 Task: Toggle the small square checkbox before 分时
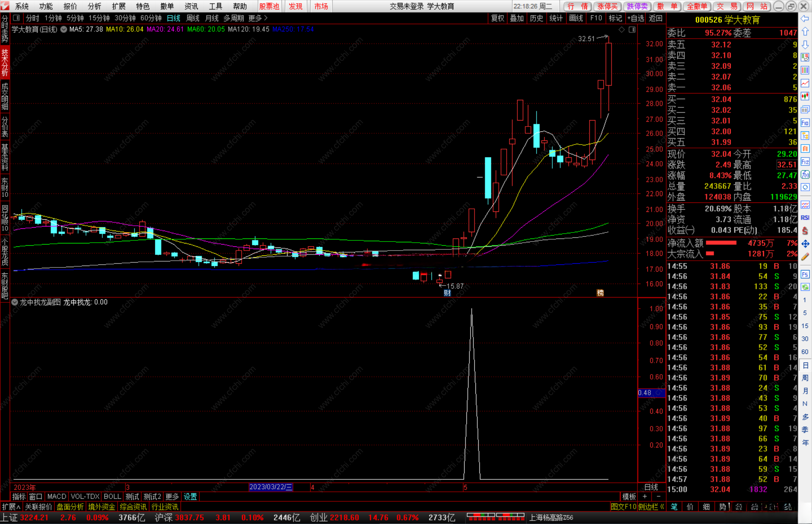pyautogui.click(x=17, y=18)
